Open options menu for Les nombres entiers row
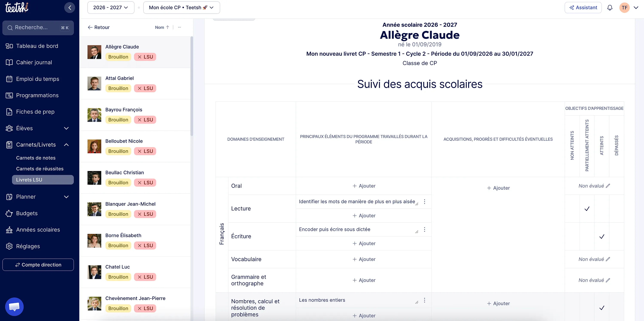 click(424, 300)
